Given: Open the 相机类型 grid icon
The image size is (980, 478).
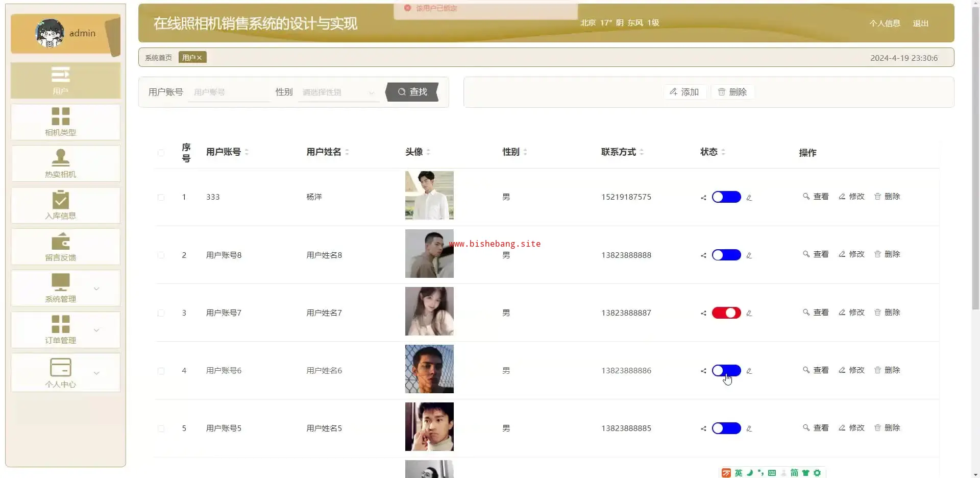Looking at the screenshot, I should tap(60, 116).
